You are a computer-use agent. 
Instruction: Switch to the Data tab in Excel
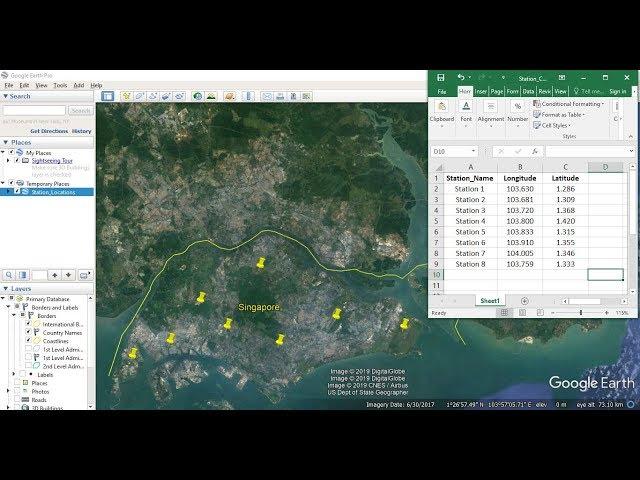(x=528, y=91)
